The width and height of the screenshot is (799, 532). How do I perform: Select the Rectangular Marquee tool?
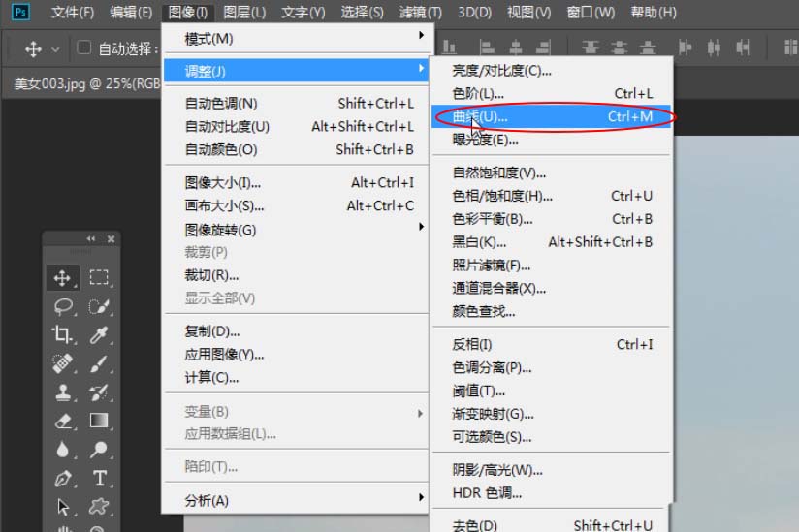click(99, 277)
